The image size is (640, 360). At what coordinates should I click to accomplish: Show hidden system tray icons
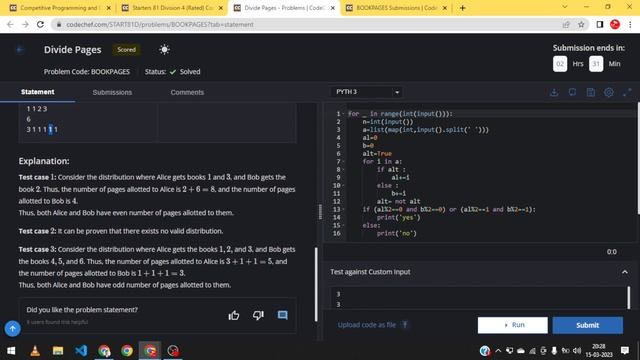pos(498,351)
